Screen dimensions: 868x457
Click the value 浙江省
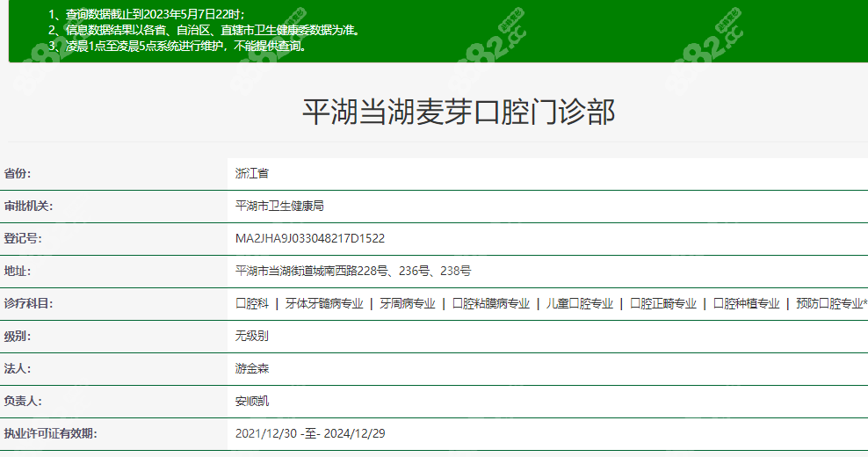click(x=252, y=173)
